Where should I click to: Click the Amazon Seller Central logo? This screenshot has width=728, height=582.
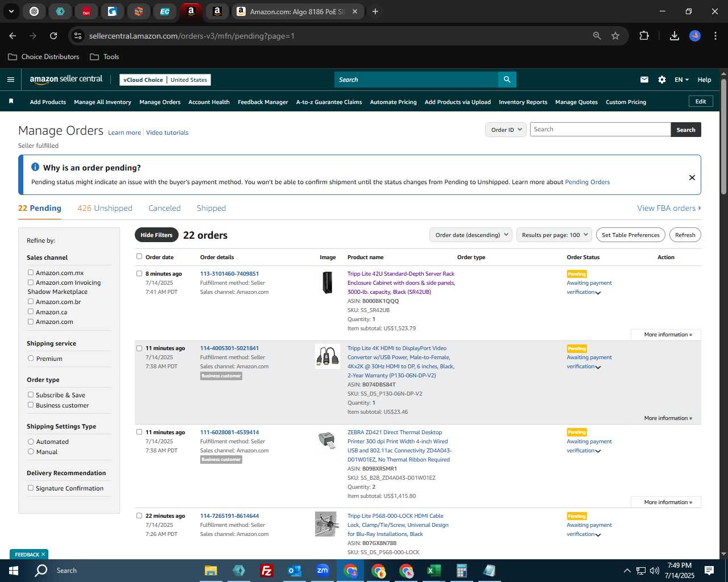[x=66, y=80]
